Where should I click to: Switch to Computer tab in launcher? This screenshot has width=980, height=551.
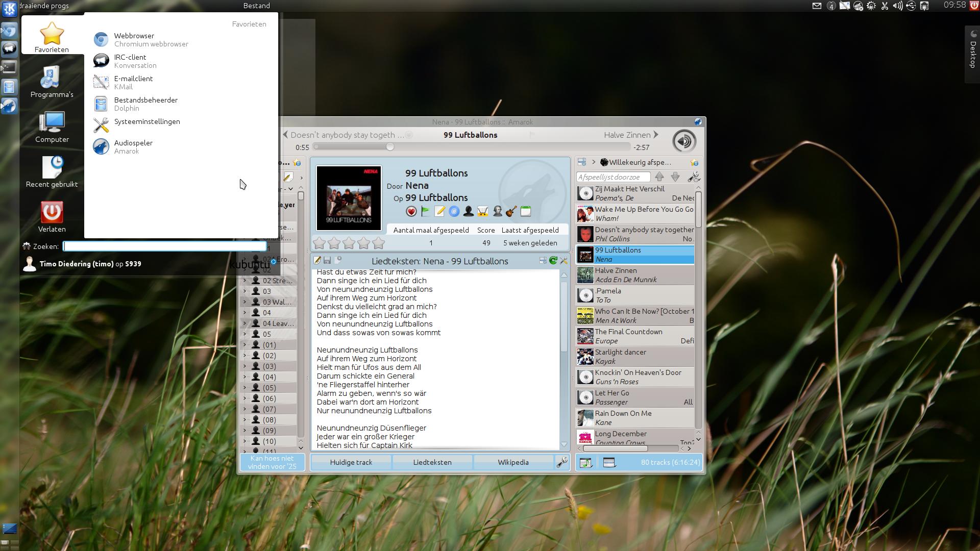coord(52,127)
